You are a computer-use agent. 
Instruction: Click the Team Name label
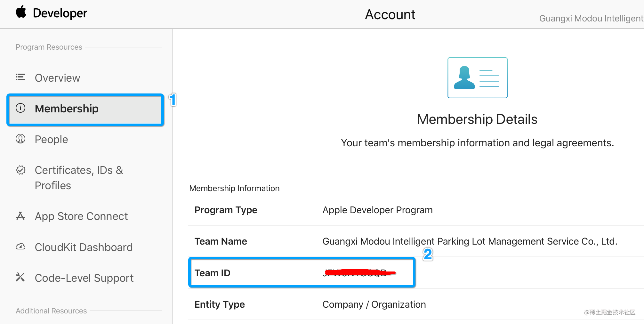[221, 241]
